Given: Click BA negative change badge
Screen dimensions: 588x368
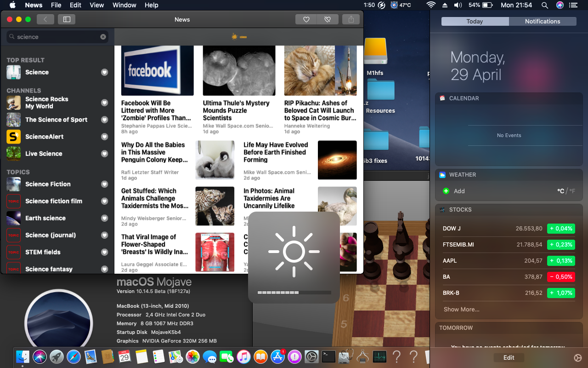Looking at the screenshot, I should click(561, 276).
